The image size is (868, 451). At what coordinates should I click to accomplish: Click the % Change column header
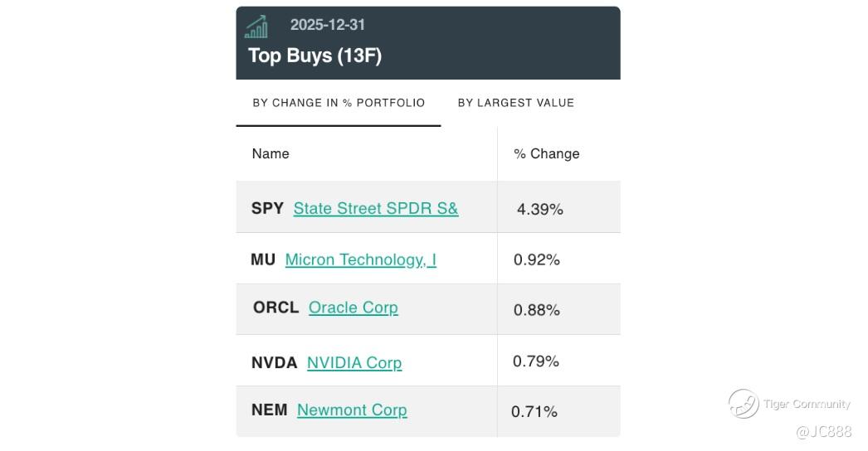(546, 153)
